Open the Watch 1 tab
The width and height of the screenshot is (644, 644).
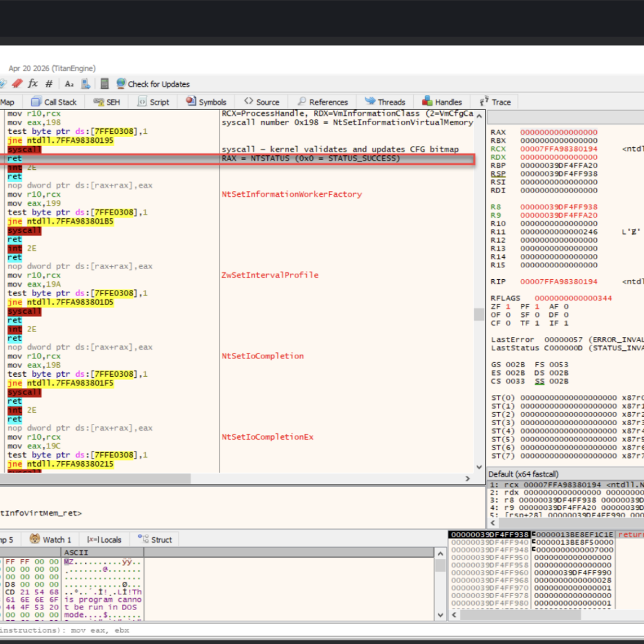(50, 539)
